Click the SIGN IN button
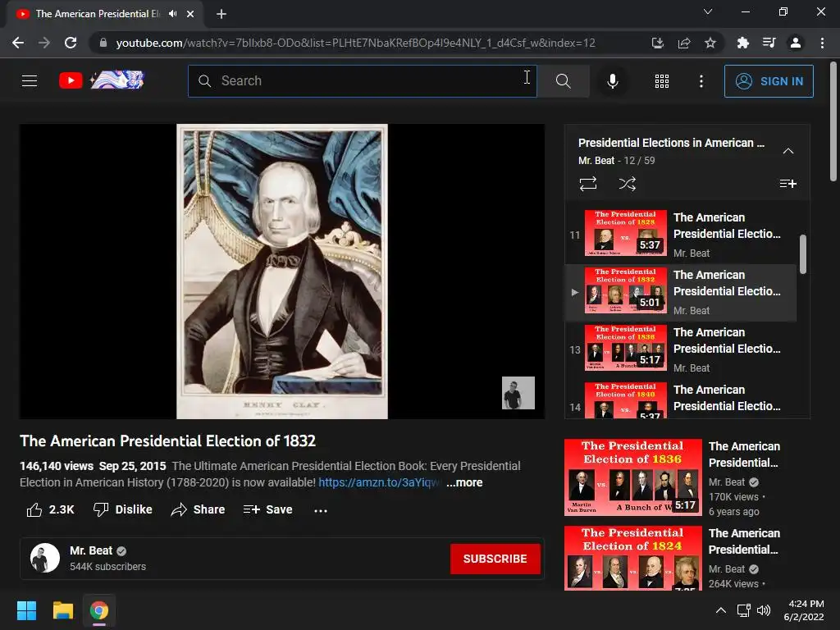Viewport: 840px width, 630px height. (769, 81)
